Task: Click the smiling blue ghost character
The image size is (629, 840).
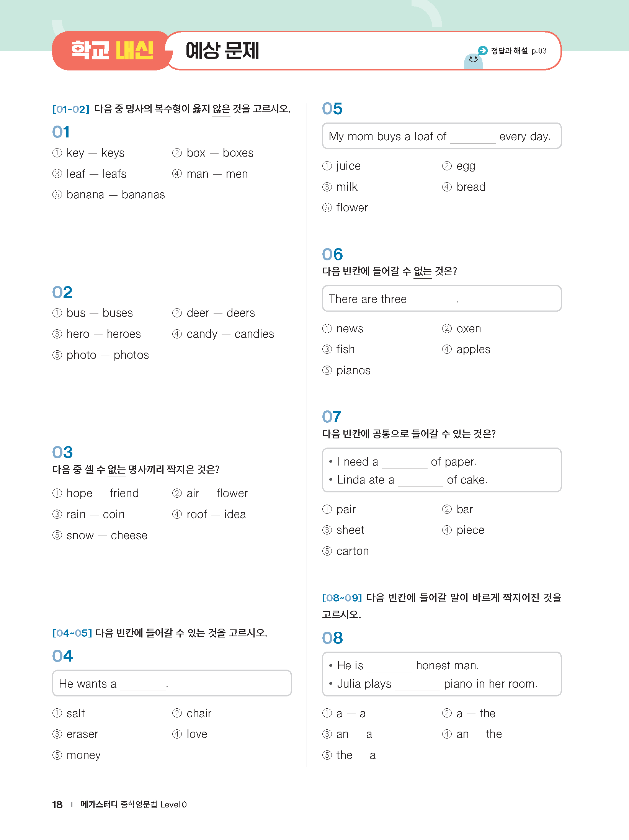Action: click(473, 61)
